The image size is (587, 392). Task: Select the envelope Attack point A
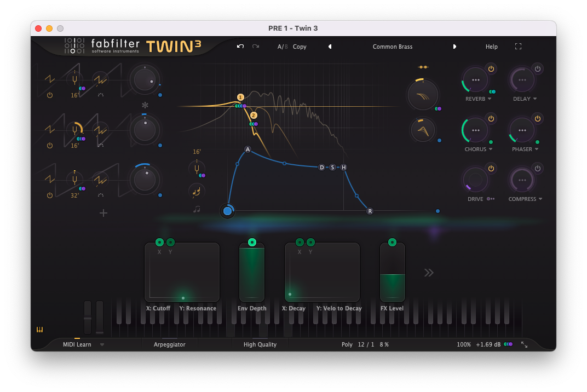[248, 149]
